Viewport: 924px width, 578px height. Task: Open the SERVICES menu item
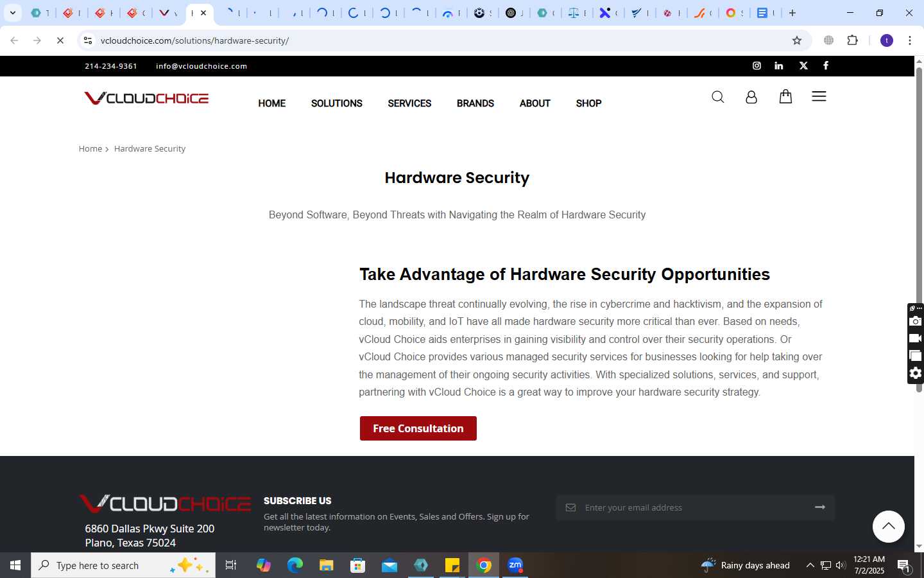tap(409, 103)
